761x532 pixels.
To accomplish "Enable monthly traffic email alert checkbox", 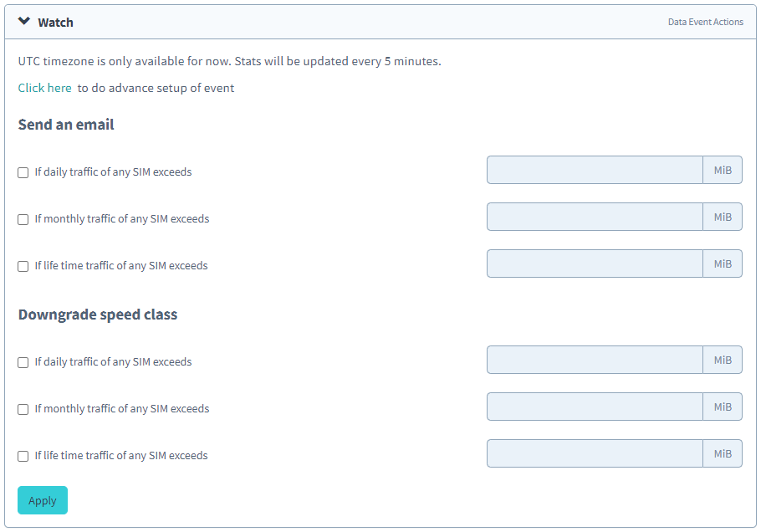I will 23,219.
